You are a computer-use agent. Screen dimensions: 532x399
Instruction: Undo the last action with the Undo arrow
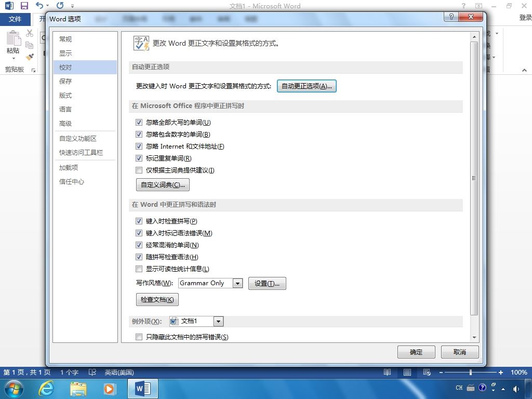coord(39,5)
